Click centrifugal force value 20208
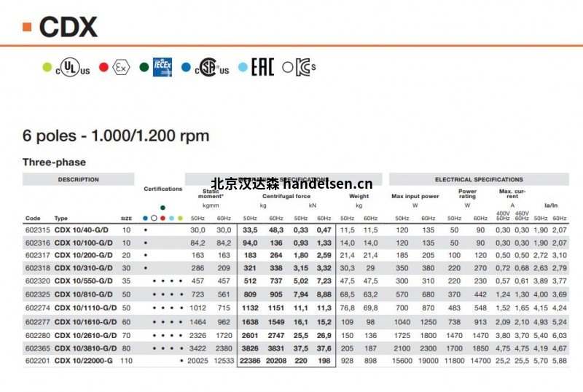Screen dimensions: 583x392 (276, 361)
